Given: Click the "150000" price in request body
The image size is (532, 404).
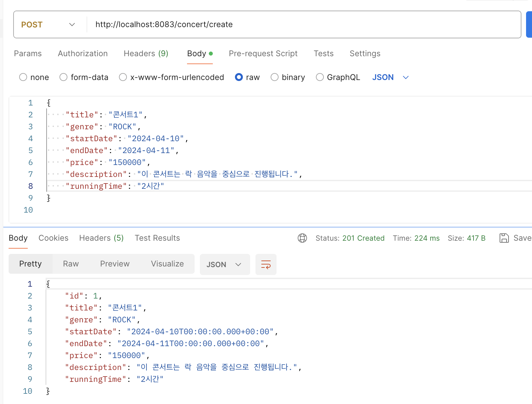Looking at the screenshot, I should (x=127, y=162).
